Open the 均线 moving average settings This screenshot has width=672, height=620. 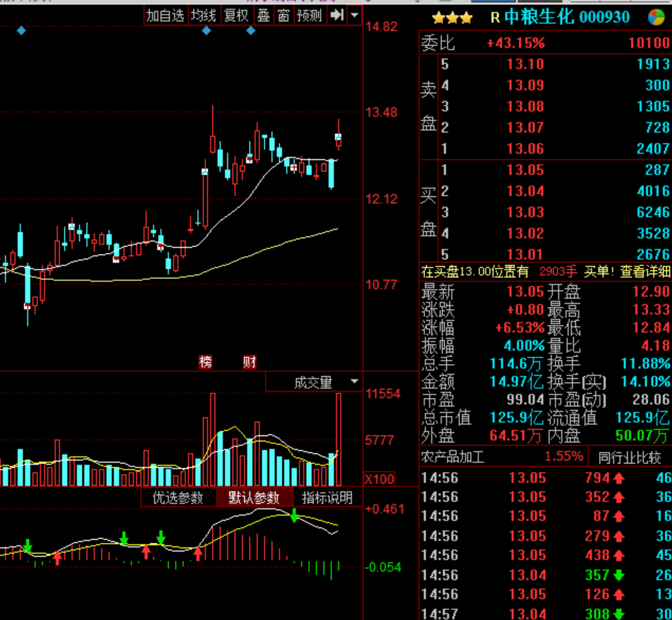tap(204, 16)
